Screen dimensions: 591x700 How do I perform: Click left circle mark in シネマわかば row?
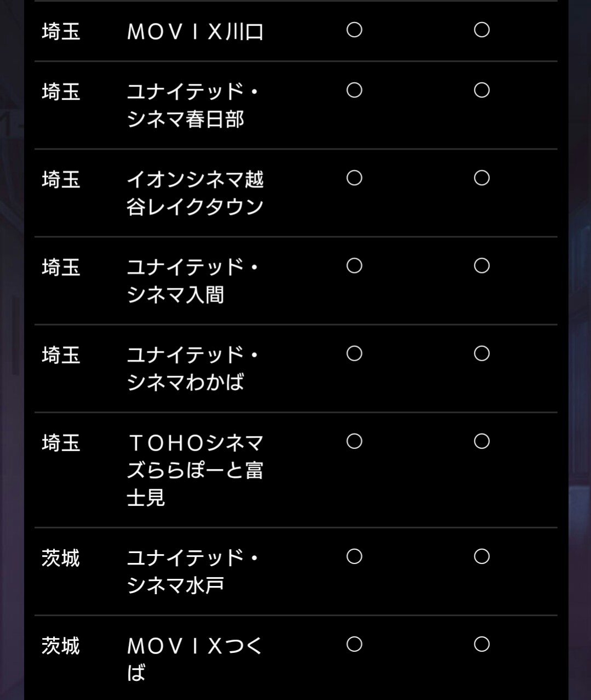(354, 354)
